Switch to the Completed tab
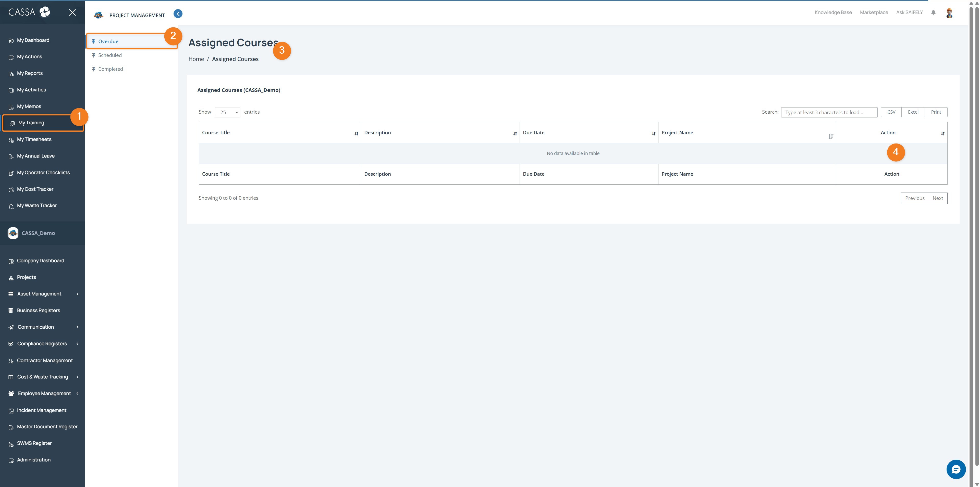This screenshot has height=487, width=980. coord(110,68)
